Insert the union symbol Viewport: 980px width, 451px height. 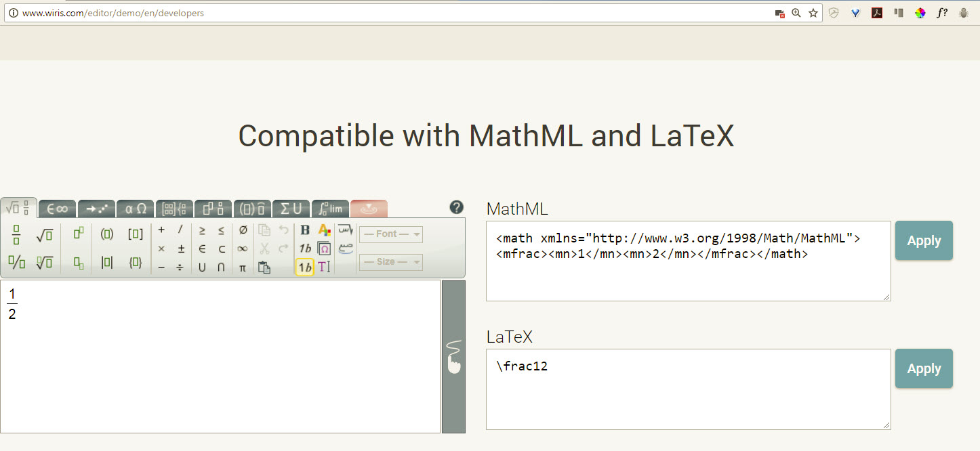(x=202, y=267)
